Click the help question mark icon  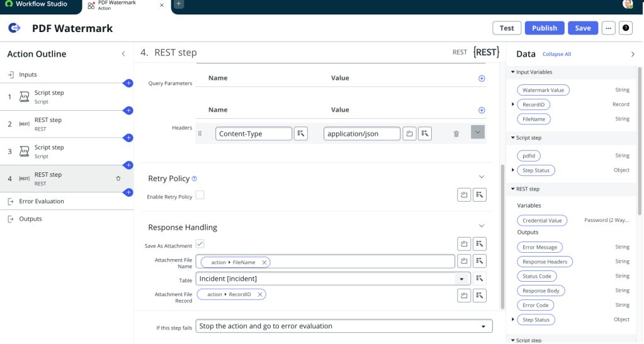coord(626,28)
